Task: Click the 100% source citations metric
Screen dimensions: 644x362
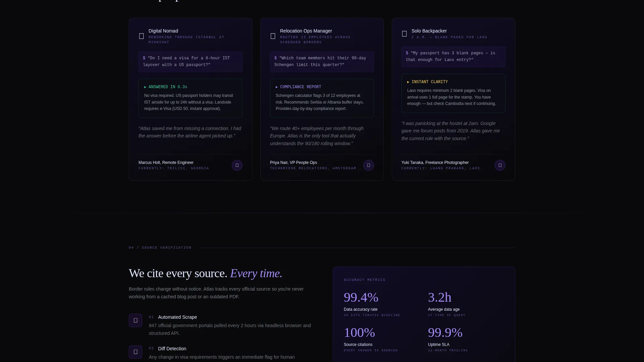Action: [371, 339]
